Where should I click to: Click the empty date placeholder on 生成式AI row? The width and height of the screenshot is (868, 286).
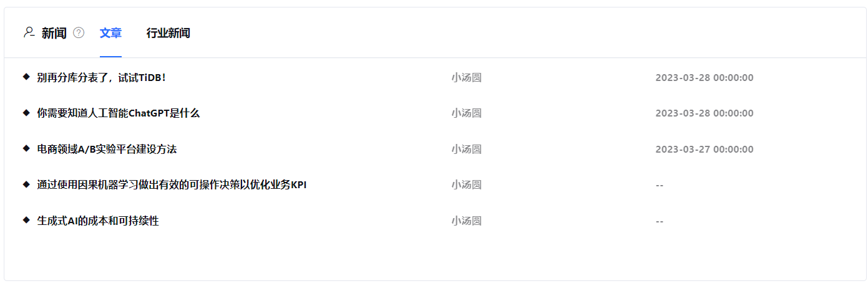pos(660,221)
